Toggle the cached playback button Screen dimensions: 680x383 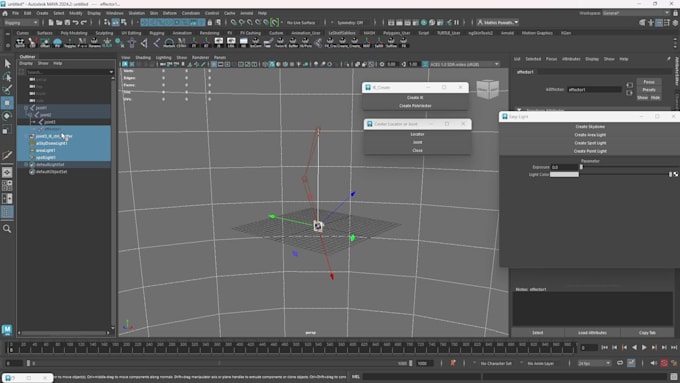tap(631, 363)
